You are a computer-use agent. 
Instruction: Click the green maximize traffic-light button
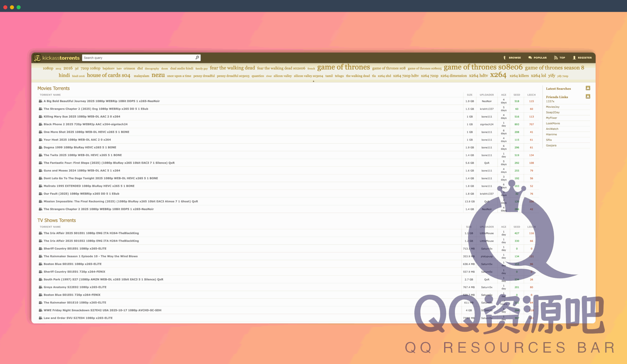coord(19,7)
